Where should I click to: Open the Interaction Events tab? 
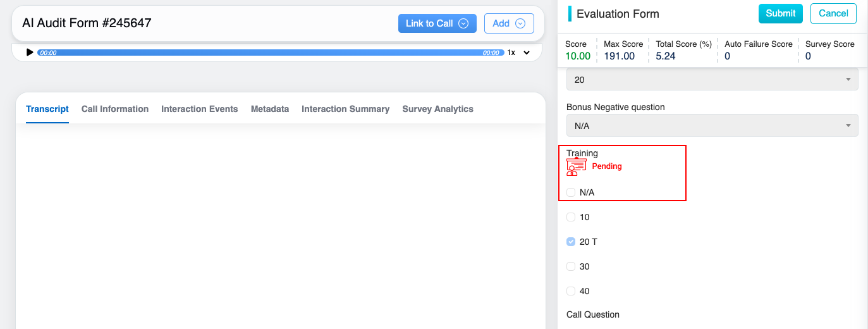[199, 109]
